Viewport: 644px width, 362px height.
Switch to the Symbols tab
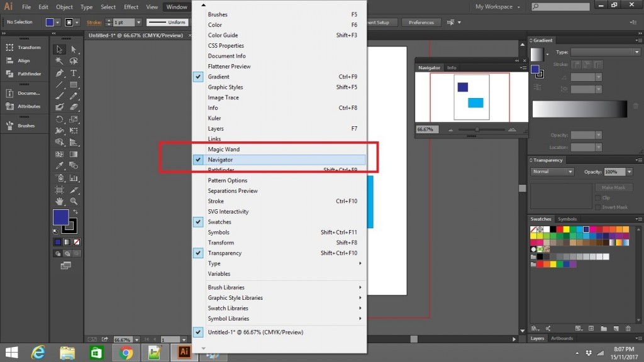click(567, 219)
